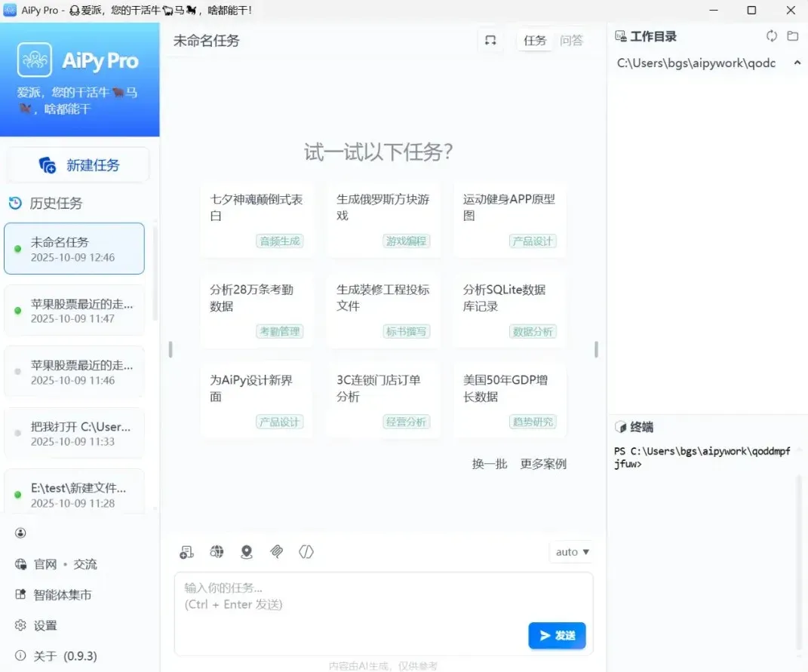Viewport: 808px width, 672px height.
Task: Choose example 运动健身APP原型图
Action: [510, 219]
